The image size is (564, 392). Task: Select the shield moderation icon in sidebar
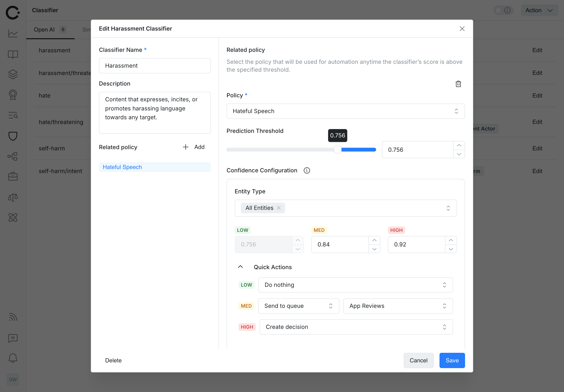pos(12,136)
